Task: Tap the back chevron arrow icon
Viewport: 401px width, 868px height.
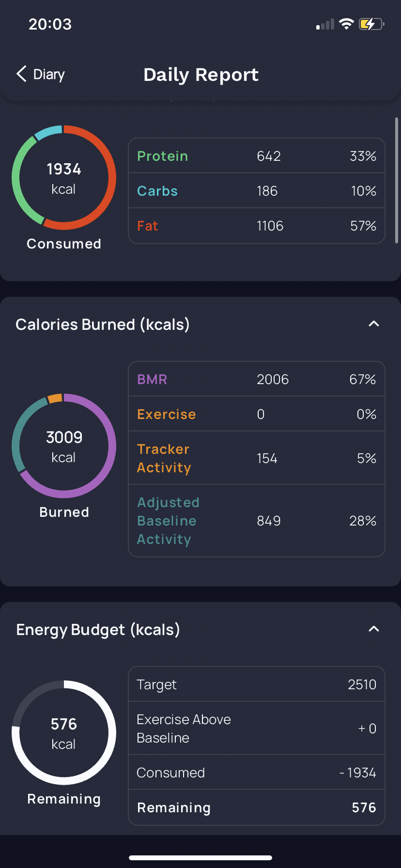Action: (x=21, y=74)
